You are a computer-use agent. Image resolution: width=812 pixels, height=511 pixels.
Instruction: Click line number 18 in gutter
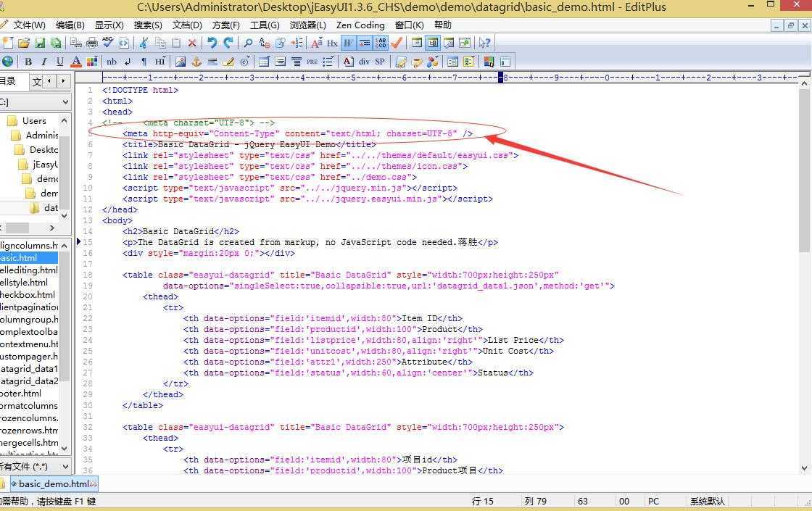(x=88, y=275)
